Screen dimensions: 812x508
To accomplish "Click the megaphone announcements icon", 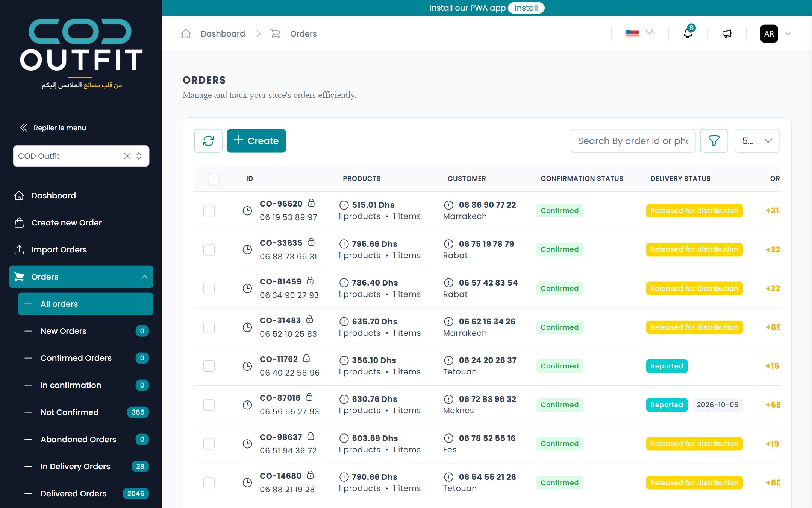I will [727, 33].
